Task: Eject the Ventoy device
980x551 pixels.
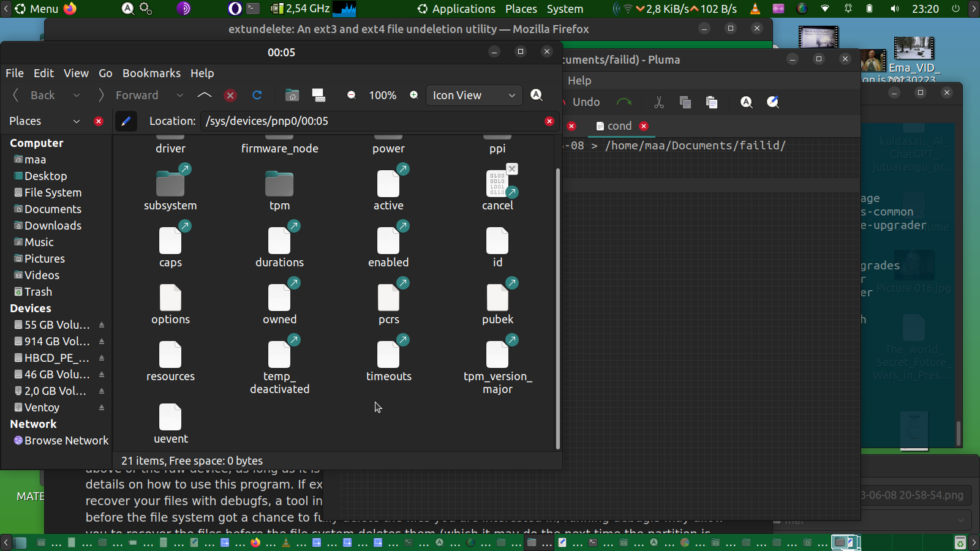Action: tap(102, 408)
